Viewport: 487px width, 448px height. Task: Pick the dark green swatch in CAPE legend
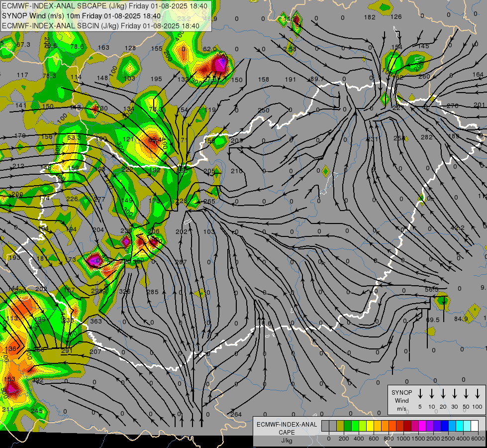click(348, 426)
